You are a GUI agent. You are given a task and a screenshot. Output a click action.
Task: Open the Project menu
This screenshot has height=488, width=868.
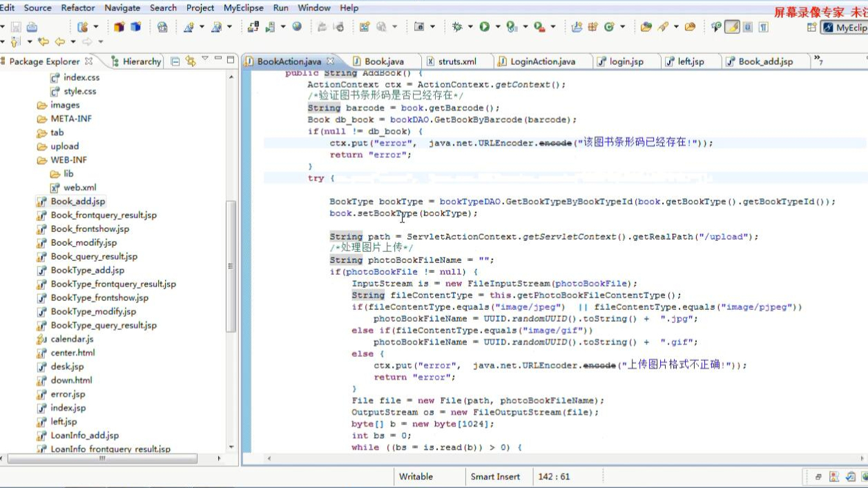pos(200,8)
